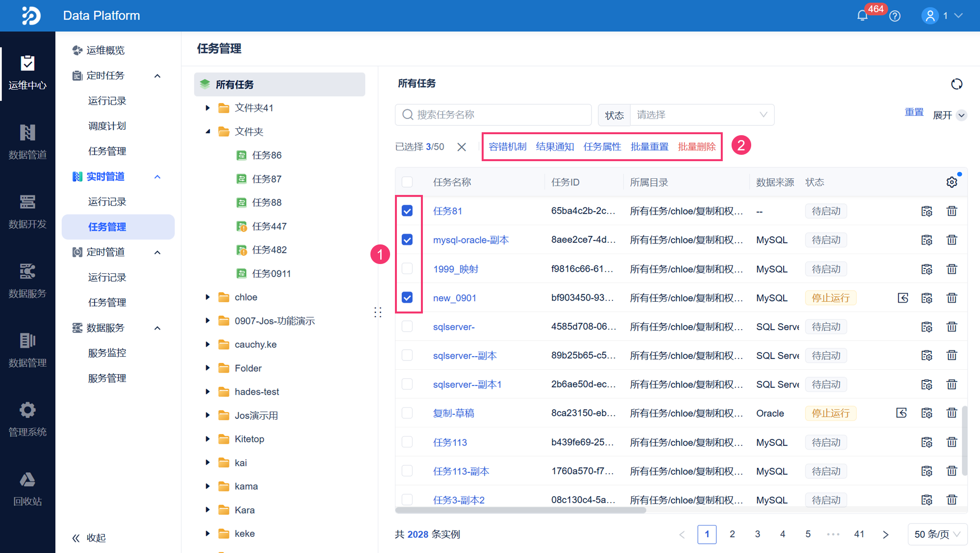Open the 50 条/页 page size dropdown
Image resolution: width=980 pixels, height=553 pixels.
pos(937,534)
